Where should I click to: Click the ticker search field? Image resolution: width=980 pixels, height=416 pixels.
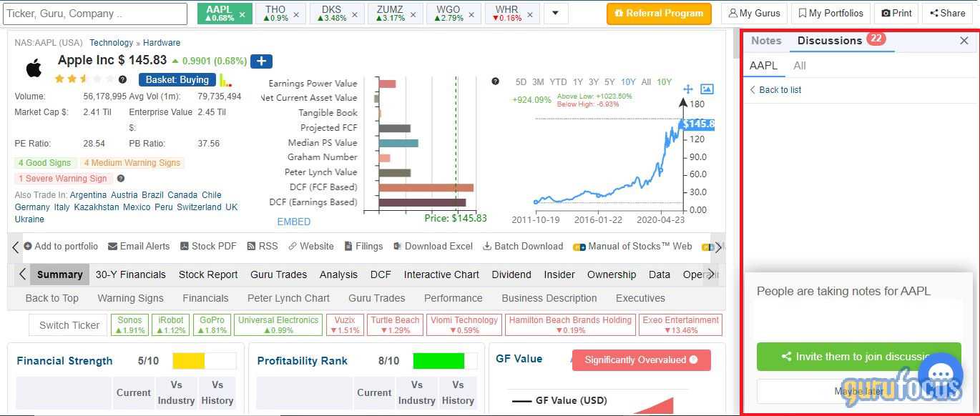tap(93, 13)
